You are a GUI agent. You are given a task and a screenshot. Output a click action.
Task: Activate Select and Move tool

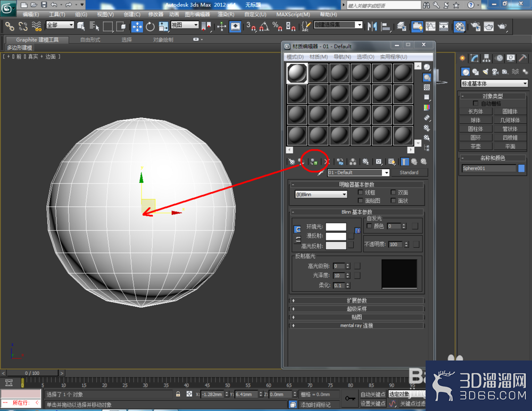[x=137, y=27]
